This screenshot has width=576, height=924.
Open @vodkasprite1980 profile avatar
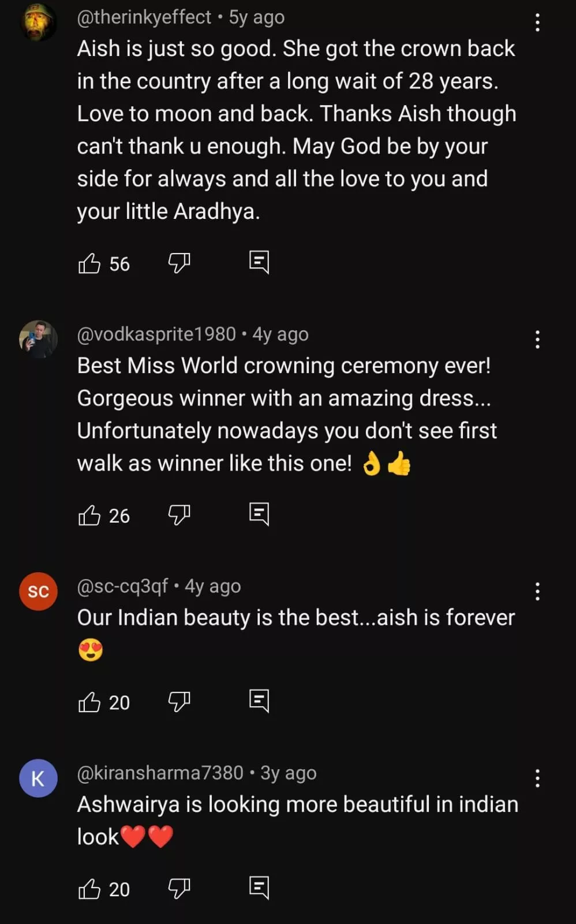click(x=38, y=340)
